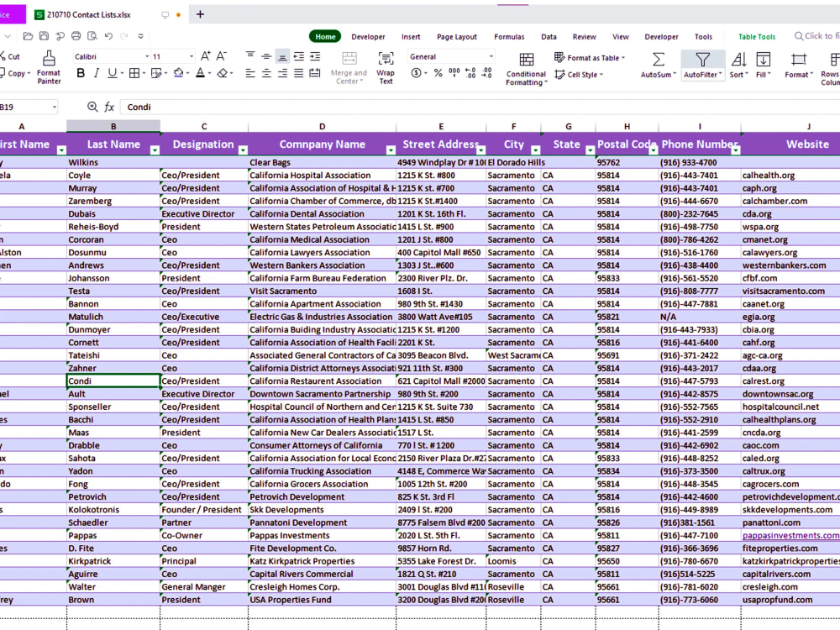The height and width of the screenshot is (630, 840).
Task: Click the plus new tab button
Action: coord(200,14)
